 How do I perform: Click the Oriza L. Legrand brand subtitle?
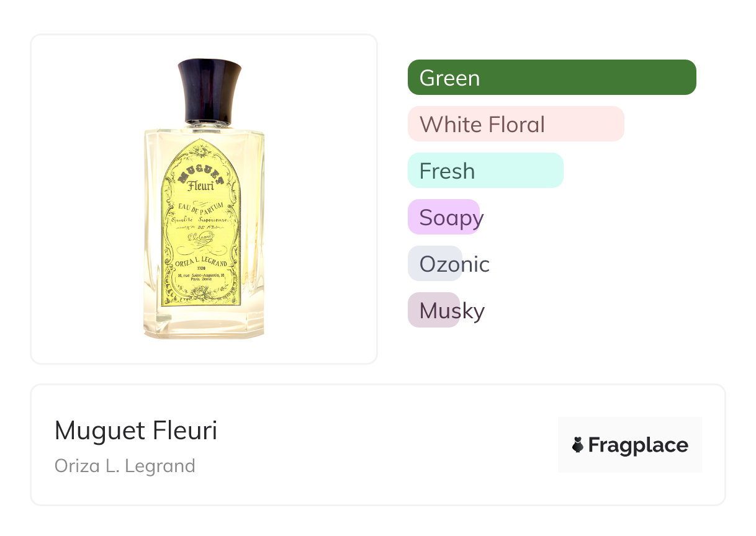click(125, 465)
